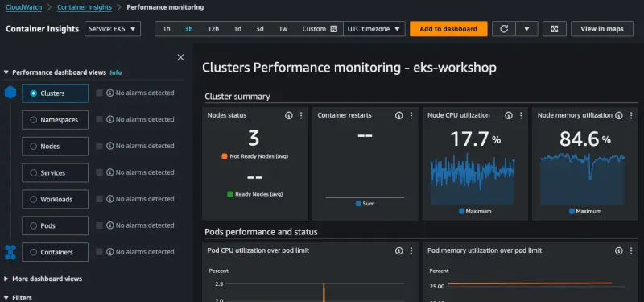The width and height of the screenshot is (644, 302).
Task: Close the performance dashboard views sidebar
Action: 180,57
